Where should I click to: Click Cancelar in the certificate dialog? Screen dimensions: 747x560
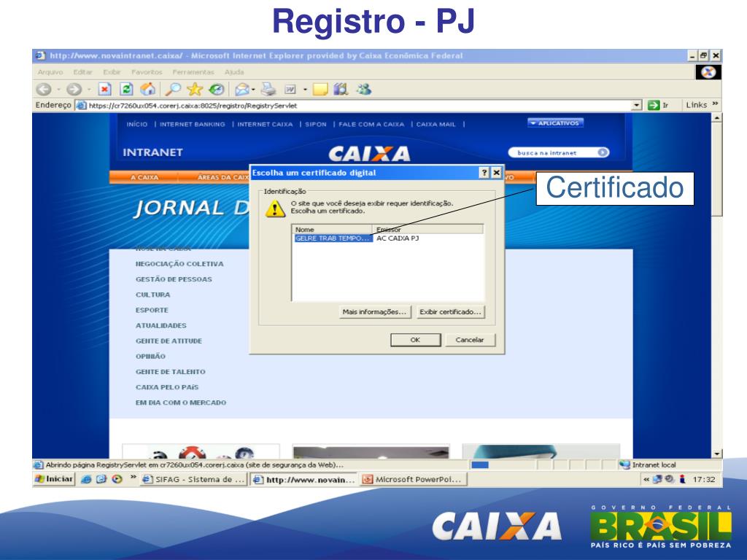[470, 340]
